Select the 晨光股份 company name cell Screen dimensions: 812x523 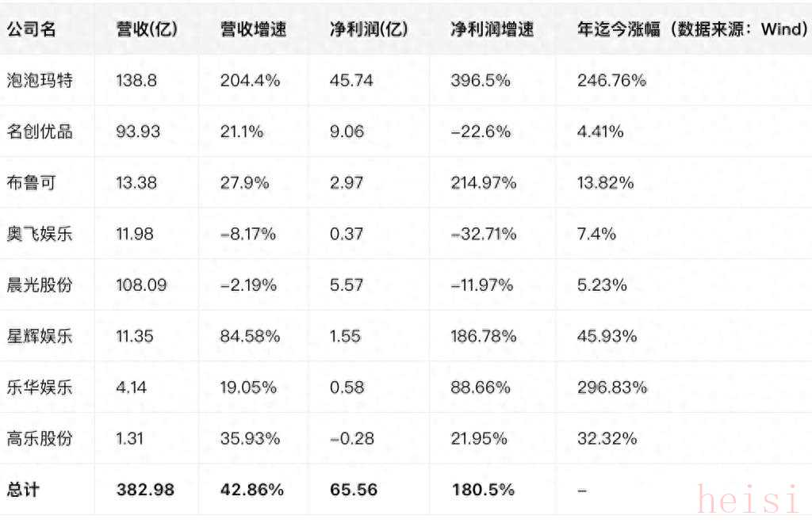[x=40, y=285]
